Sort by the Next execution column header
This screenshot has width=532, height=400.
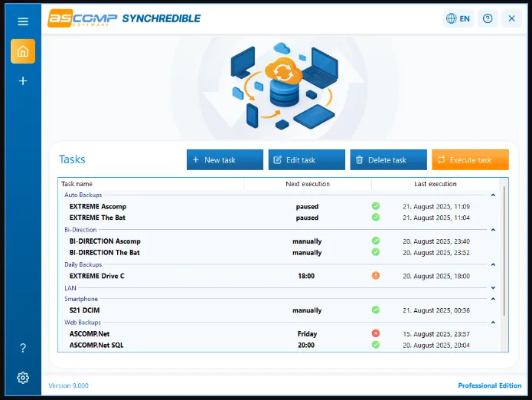click(x=308, y=184)
